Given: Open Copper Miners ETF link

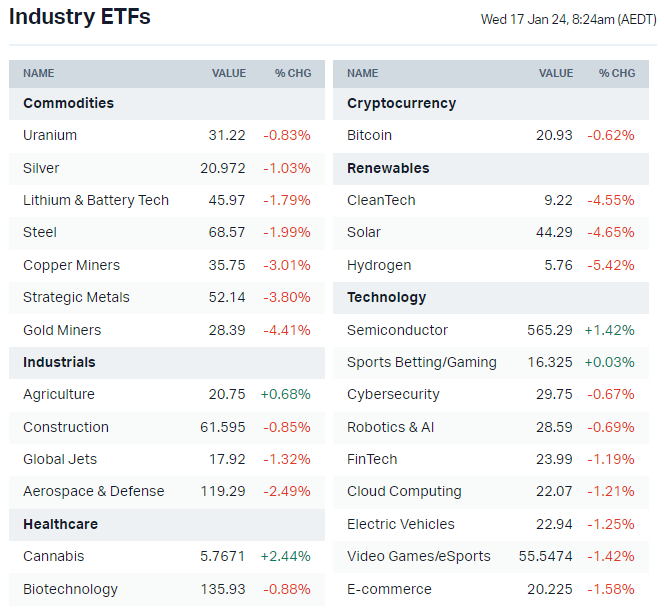Looking at the screenshot, I should click(71, 265).
